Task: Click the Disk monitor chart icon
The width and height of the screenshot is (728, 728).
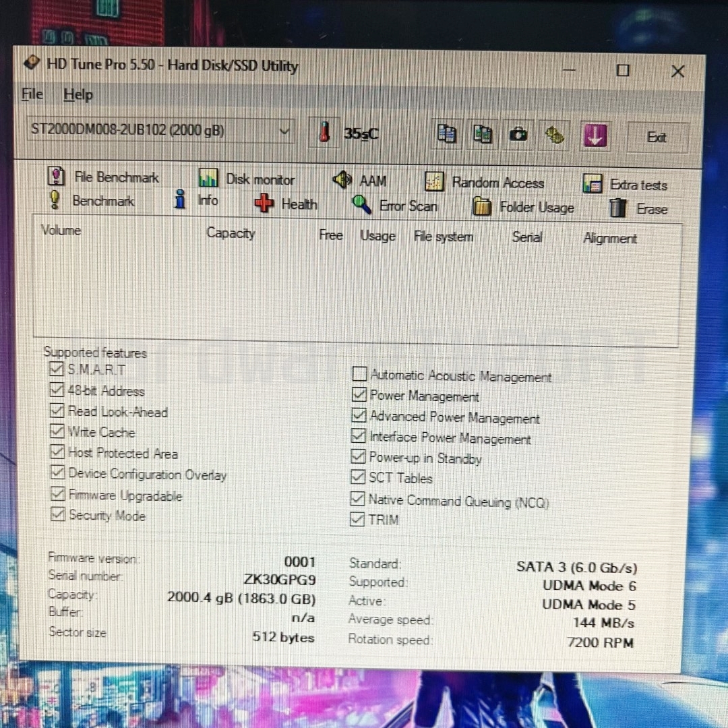Action: pos(208,178)
